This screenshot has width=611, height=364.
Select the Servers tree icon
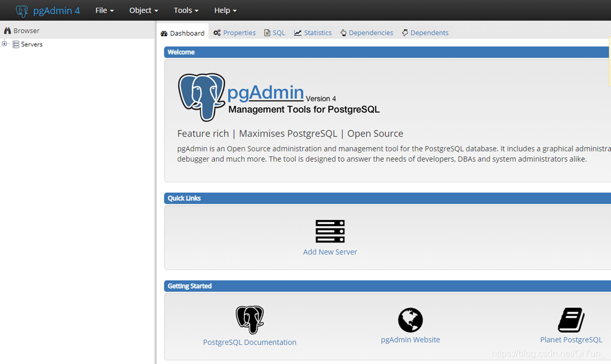pos(15,44)
